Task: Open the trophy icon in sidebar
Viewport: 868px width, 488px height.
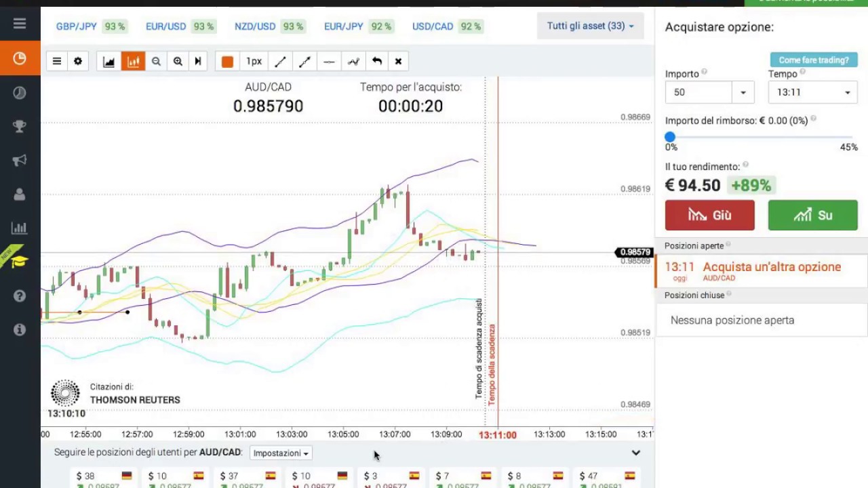Action: [x=20, y=126]
